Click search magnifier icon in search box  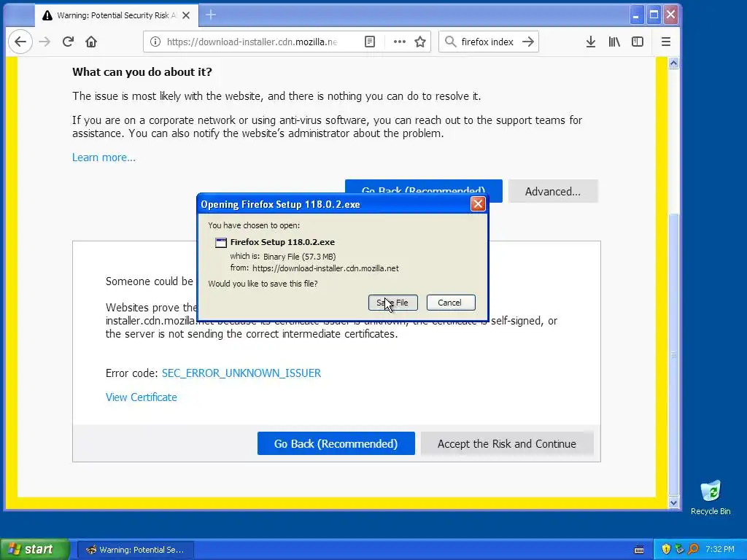click(x=450, y=42)
